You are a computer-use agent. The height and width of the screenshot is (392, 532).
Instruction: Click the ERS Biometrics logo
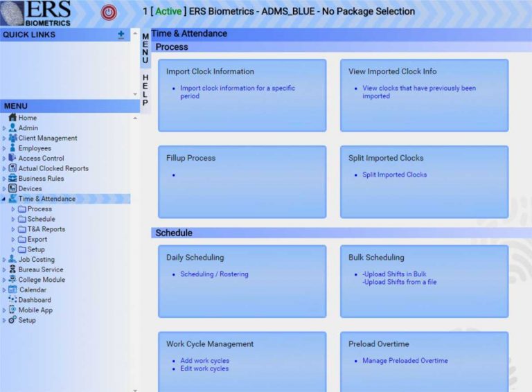click(36, 14)
